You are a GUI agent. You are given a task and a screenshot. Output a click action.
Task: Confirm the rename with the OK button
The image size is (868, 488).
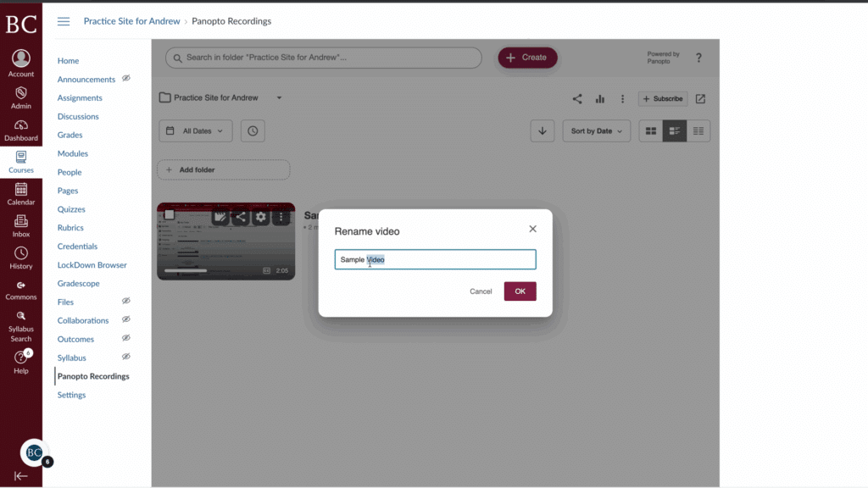pos(520,291)
